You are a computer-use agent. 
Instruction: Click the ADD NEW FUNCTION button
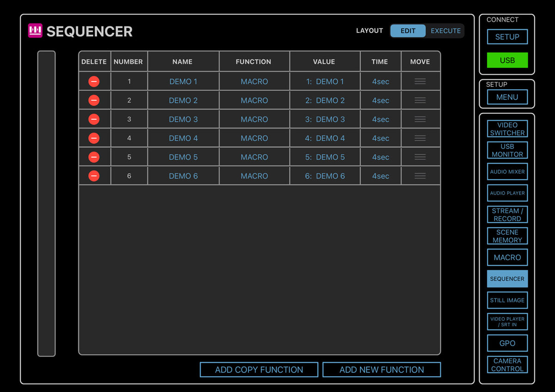[381, 370]
